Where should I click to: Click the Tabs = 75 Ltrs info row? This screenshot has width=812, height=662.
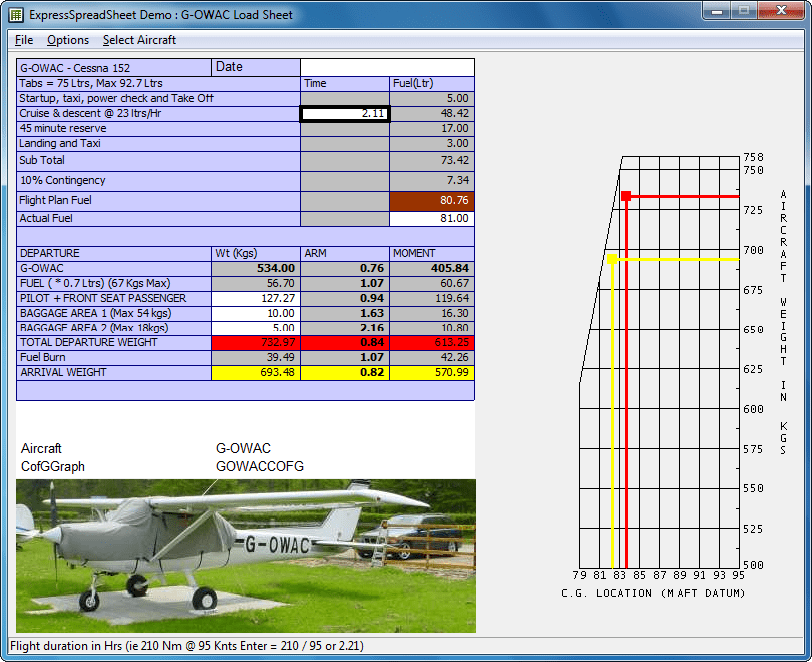(158, 83)
